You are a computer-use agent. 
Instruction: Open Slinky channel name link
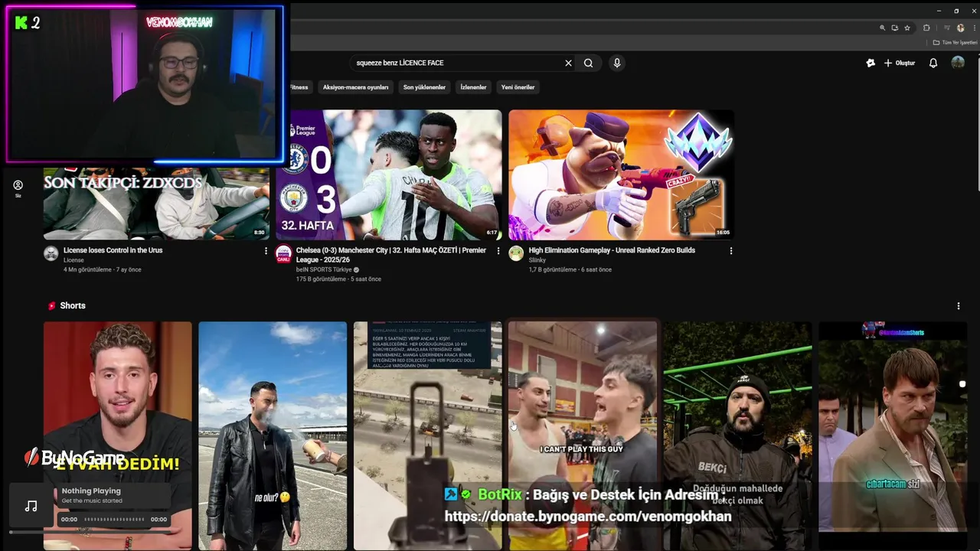[537, 260]
